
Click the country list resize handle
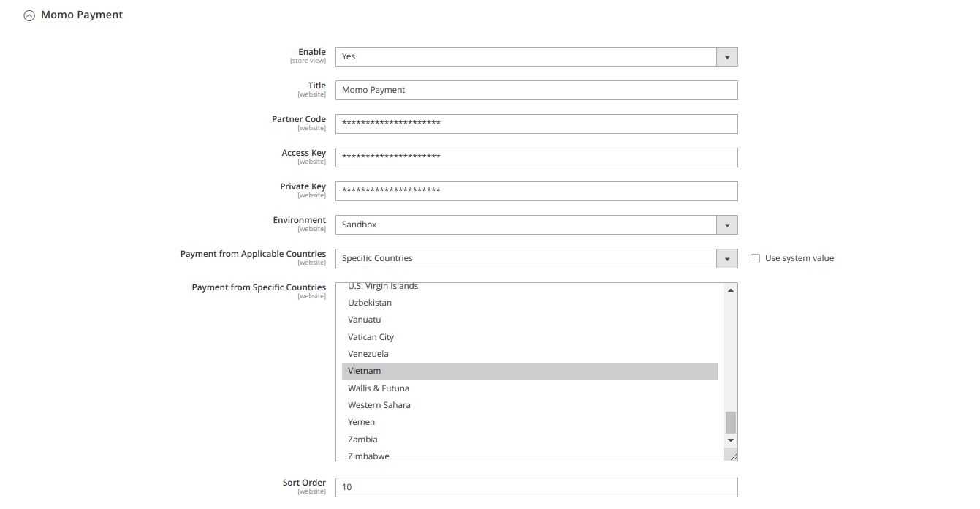[731, 455]
